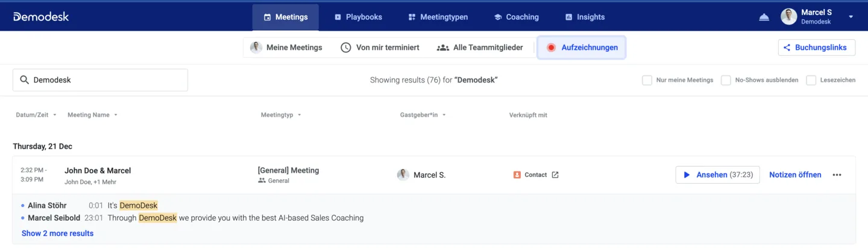Expand the user account dropdown arrow
868x251 pixels.
pos(851,17)
